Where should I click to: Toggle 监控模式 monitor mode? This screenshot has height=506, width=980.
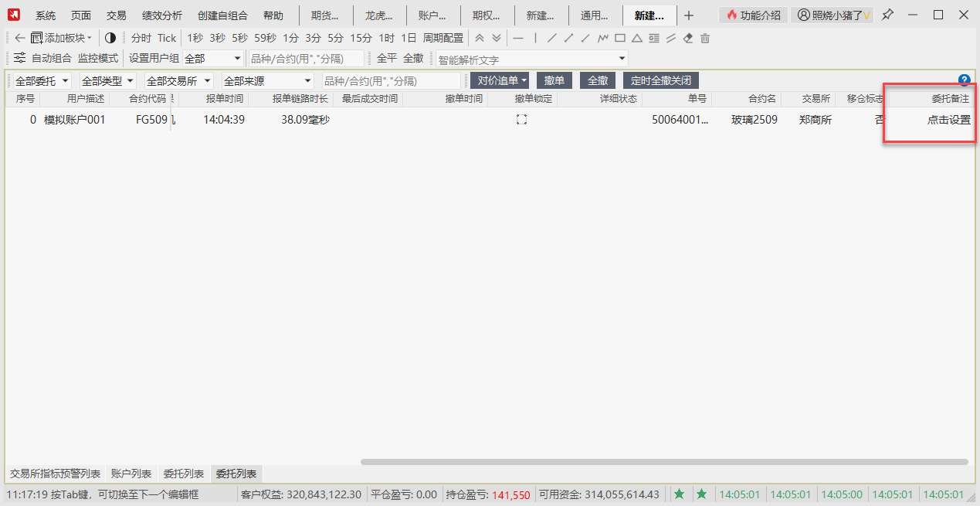coord(98,58)
